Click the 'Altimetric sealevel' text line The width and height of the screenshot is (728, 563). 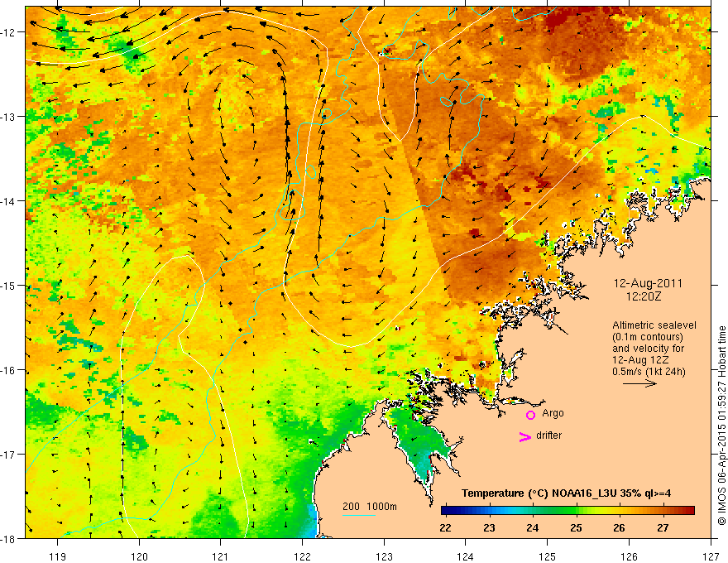(654, 325)
